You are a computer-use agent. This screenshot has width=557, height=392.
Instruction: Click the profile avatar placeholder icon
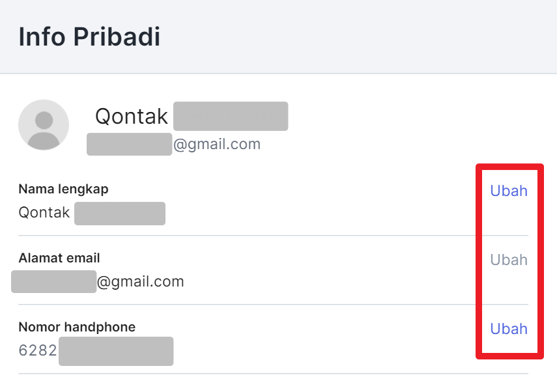tap(44, 124)
